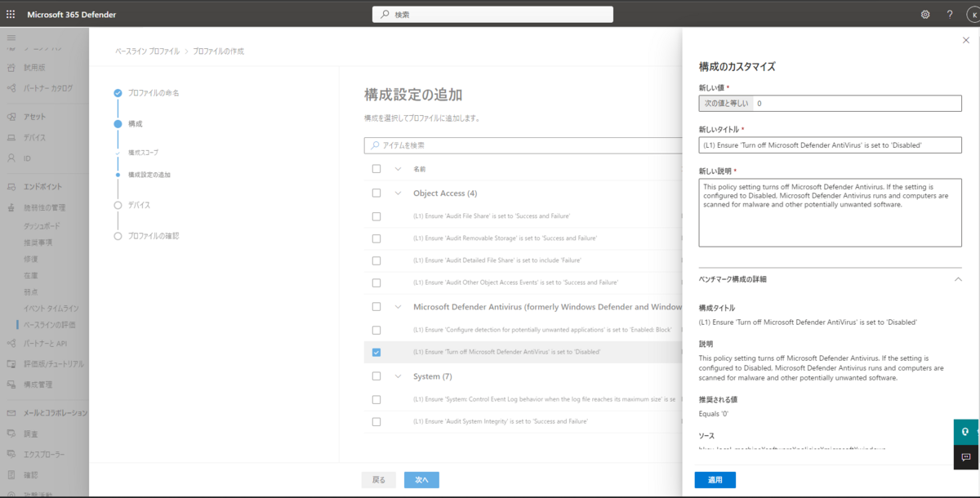Go to プロファイルの確認 wizard step

pyautogui.click(x=154, y=236)
